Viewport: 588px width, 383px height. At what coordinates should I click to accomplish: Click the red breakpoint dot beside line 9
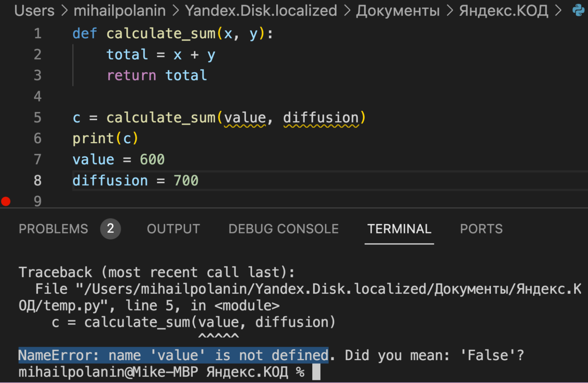coord(5,201)
